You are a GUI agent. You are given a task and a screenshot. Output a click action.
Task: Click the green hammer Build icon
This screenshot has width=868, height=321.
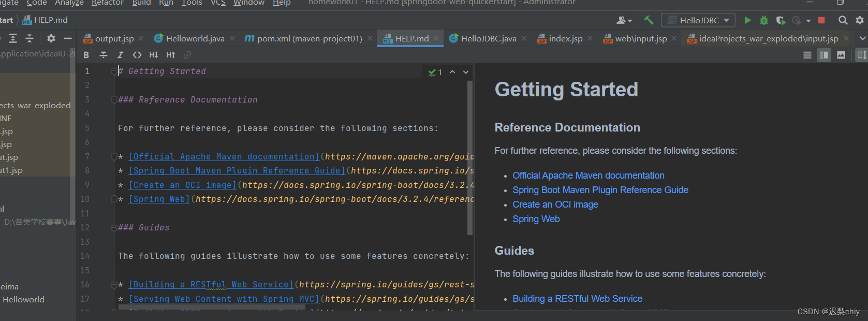point(649,20)
